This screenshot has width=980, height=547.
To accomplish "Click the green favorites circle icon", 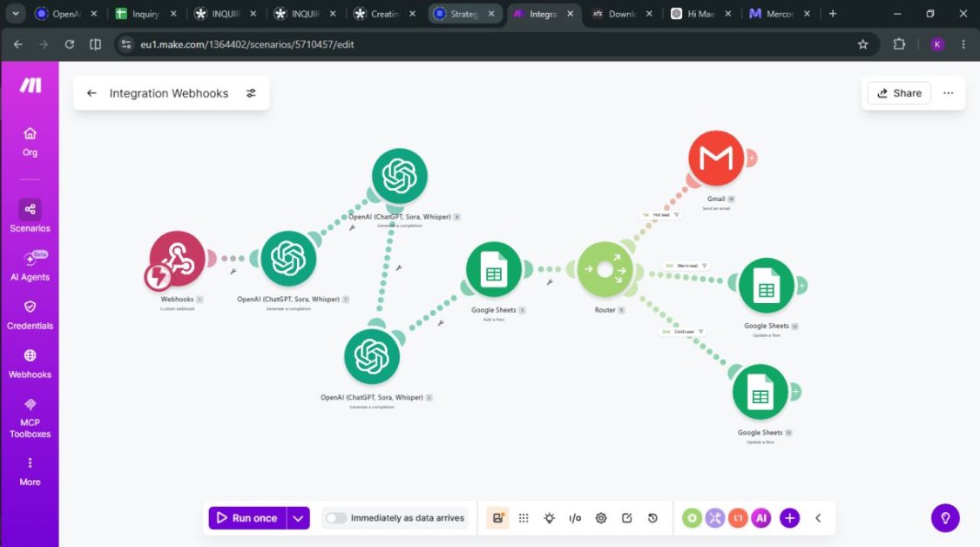I will coord(692,518).
